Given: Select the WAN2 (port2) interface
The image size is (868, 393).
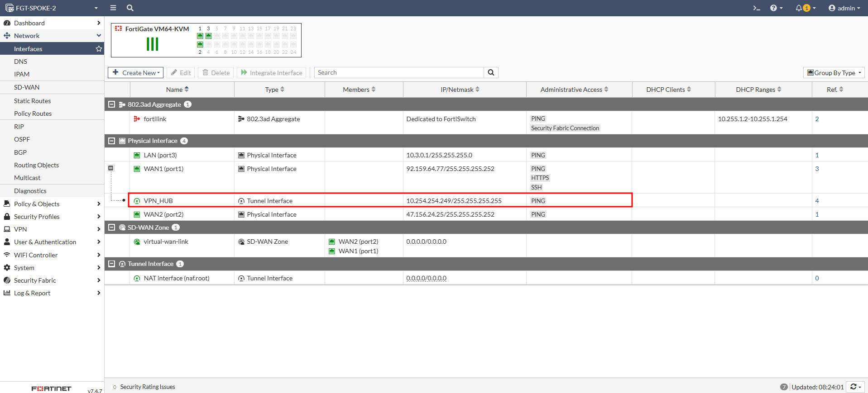Looking at the screenshot, I should [x=486, y=214].
